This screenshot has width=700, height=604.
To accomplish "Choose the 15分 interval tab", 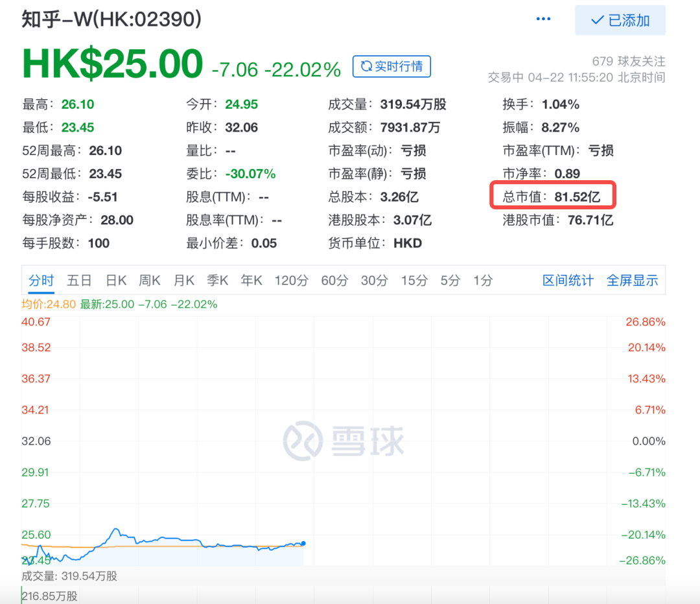I will click(414, 281).
